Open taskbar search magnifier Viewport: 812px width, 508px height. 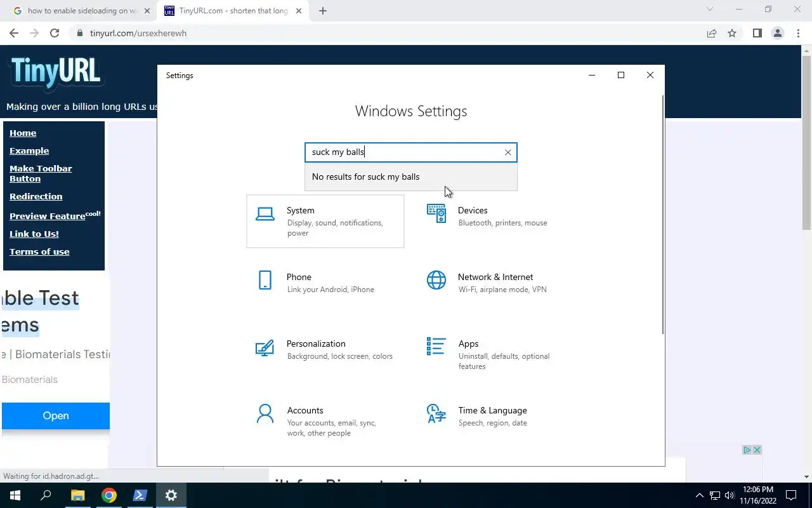(x=46, y=495)
